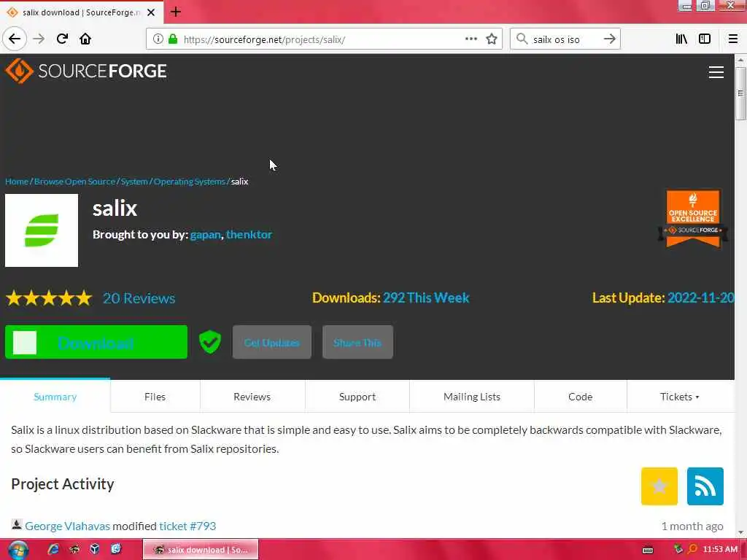747x560 pixels.
Task: Click the browser Forward arrow button
Action: (39, 39)
